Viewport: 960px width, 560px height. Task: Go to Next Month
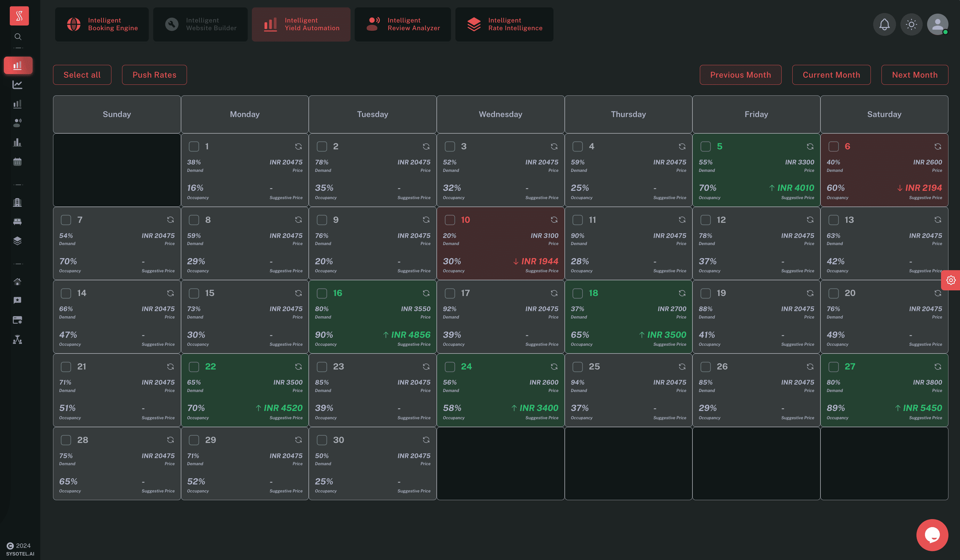(x=915, y=75)
